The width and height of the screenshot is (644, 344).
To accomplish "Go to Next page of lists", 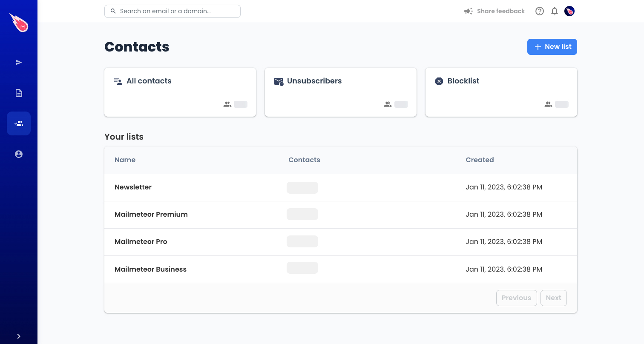I will point(553,298).
